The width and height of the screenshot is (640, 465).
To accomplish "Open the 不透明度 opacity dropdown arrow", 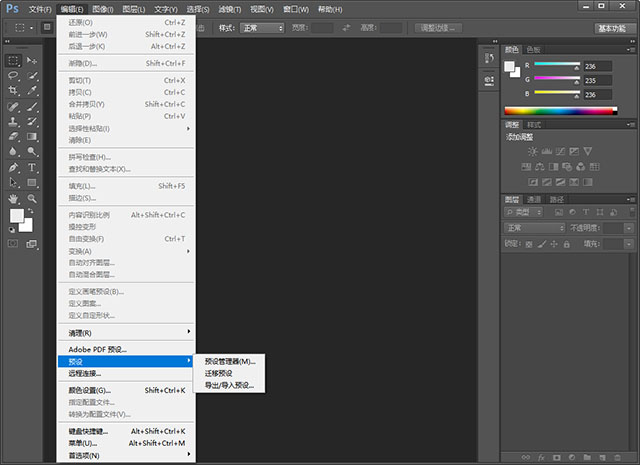I will (x=629, y=228).
